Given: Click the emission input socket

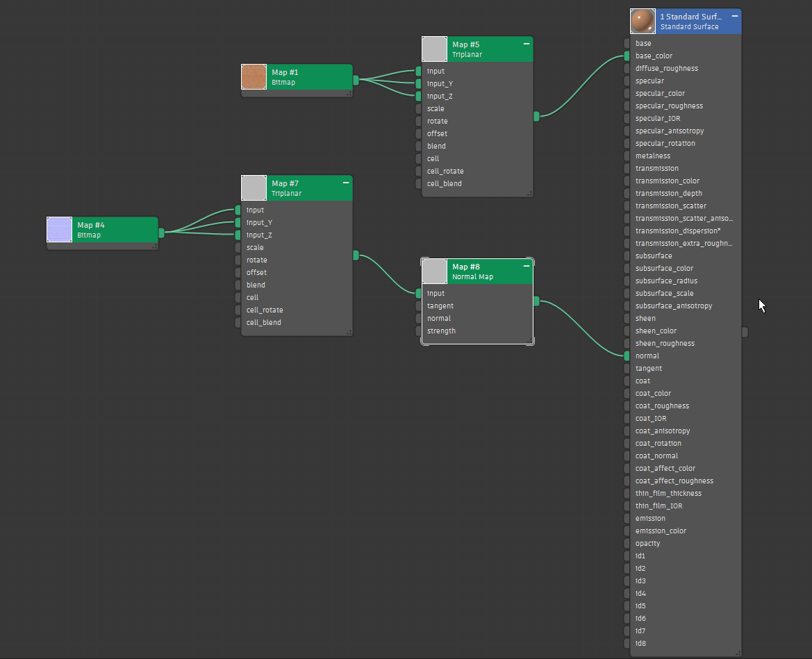Looking at the screenshot, I should pyautogui.click(x=626, y=518).
